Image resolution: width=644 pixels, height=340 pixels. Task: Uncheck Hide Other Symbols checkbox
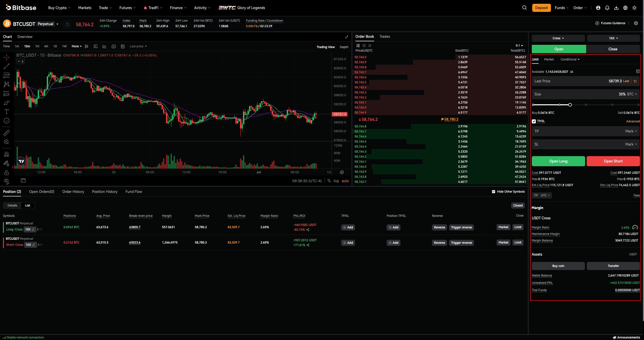[494, 192]
